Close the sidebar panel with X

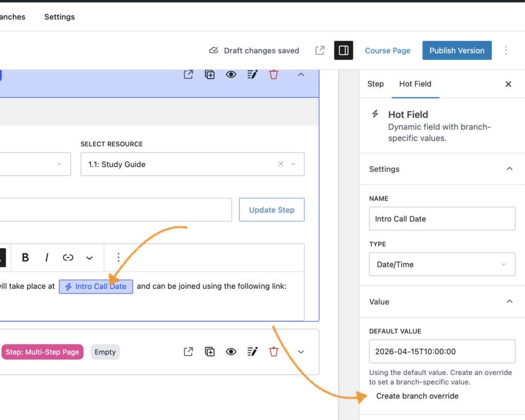click(508, 84)
